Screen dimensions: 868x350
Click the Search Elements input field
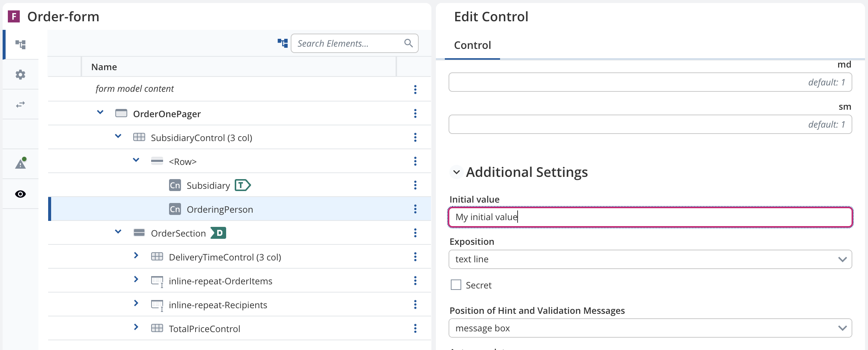(x=355, y=43)
